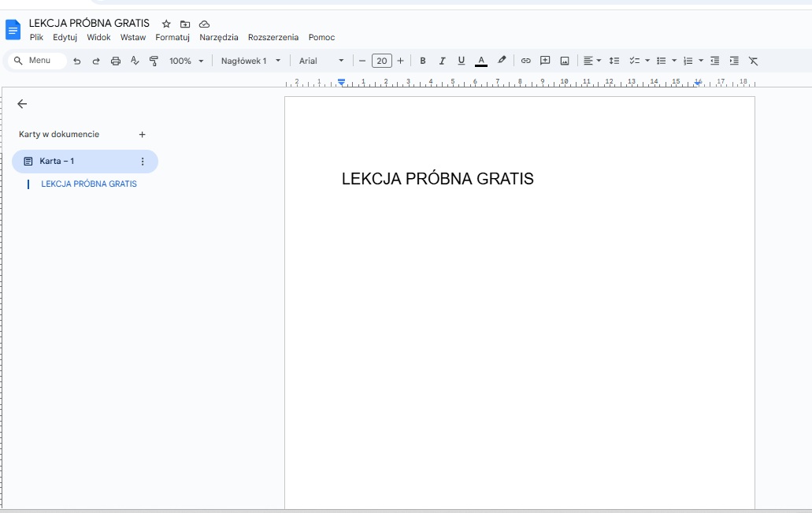
Task: Open the Arial font dropdown
Action: 321,61
